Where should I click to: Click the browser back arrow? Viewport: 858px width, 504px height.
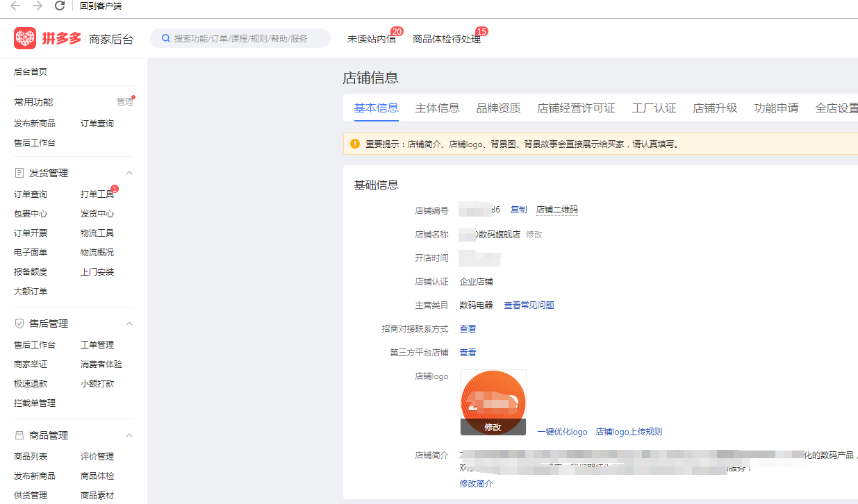click(15, 6)
